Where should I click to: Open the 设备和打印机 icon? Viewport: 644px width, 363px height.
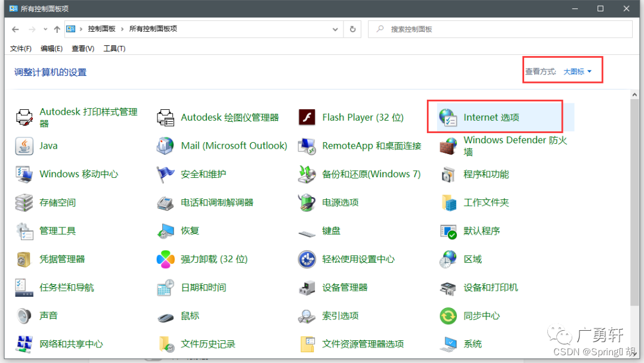point(448,288)
